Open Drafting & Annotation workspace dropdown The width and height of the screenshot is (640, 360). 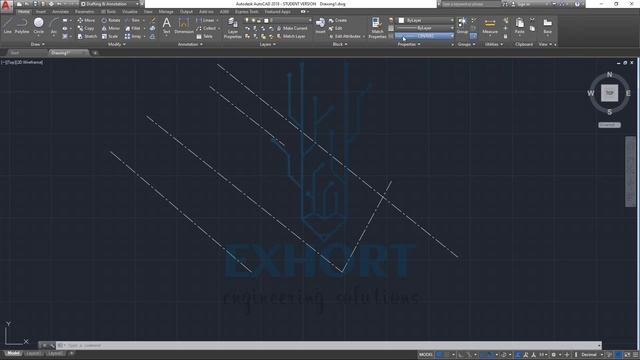pyautogui.click(x=110, y=4)
